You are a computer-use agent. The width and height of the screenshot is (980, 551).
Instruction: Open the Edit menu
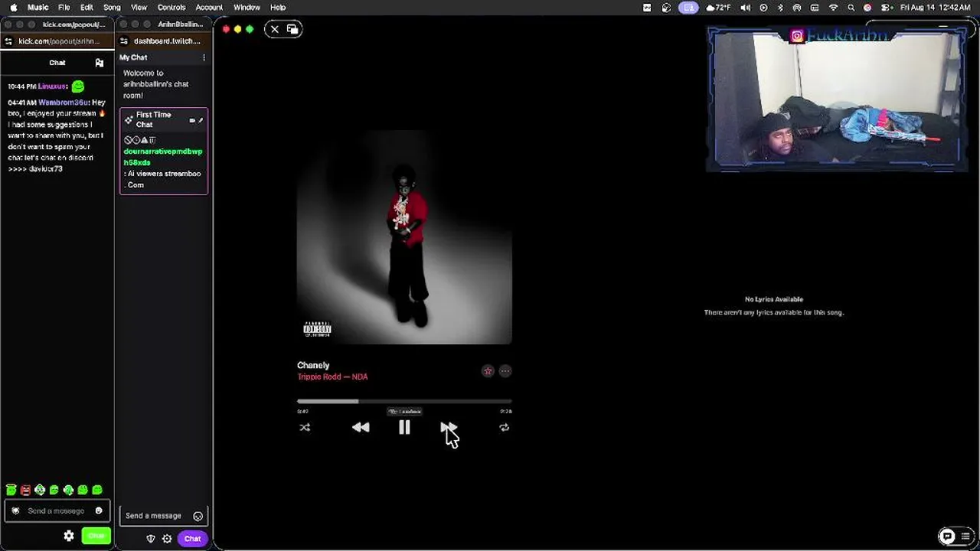[87, 8]
